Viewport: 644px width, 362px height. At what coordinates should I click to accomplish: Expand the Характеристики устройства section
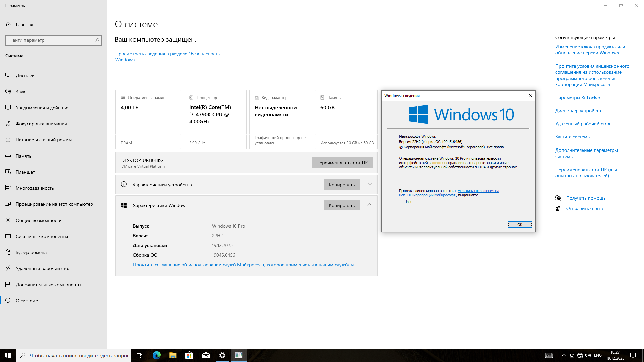[370, 184]
